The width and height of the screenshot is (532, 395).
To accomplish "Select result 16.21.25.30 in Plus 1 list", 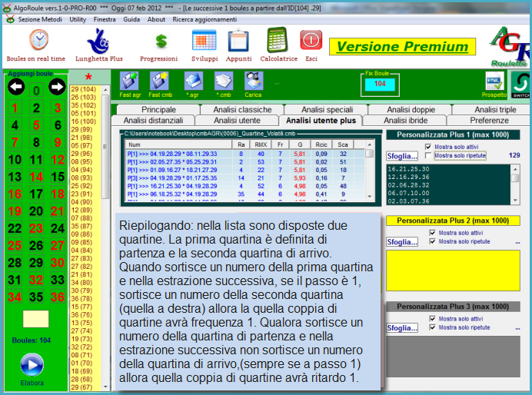I will click(408, 169).
